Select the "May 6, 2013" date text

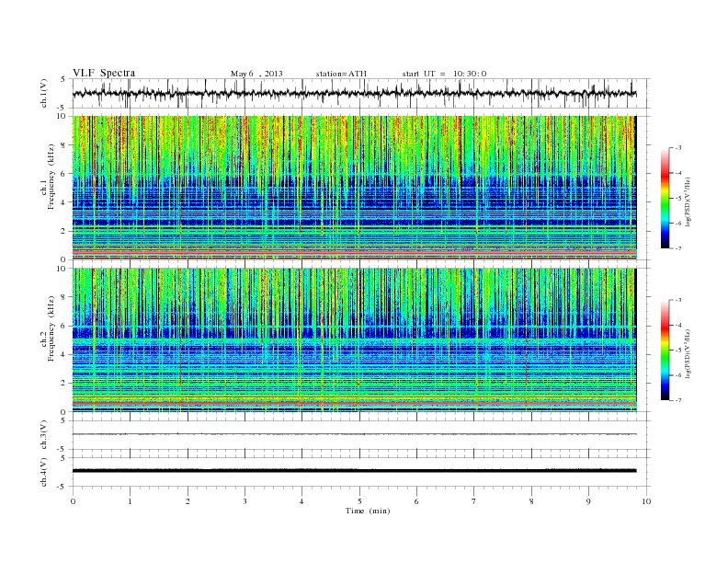click(256, 74)
